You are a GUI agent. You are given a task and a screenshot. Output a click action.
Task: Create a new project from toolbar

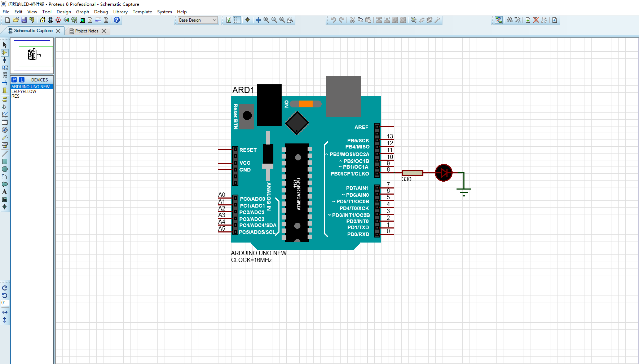pos(7,20)
